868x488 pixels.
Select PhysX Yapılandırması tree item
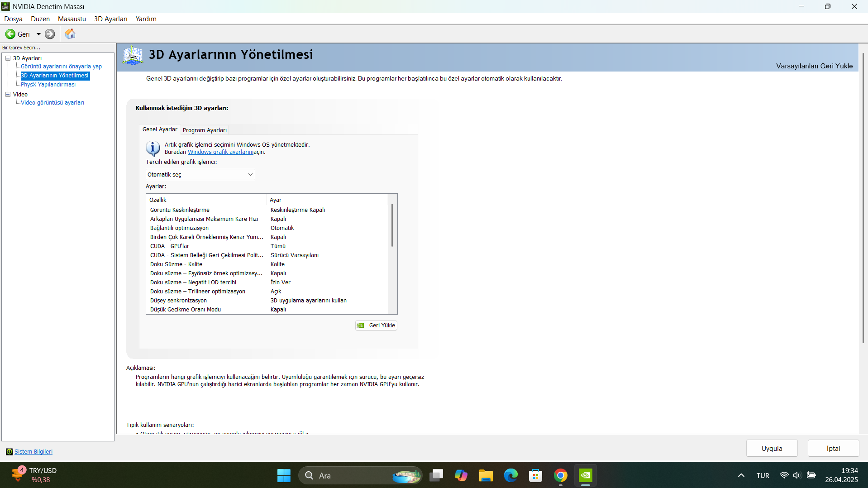tap(48, 85)
